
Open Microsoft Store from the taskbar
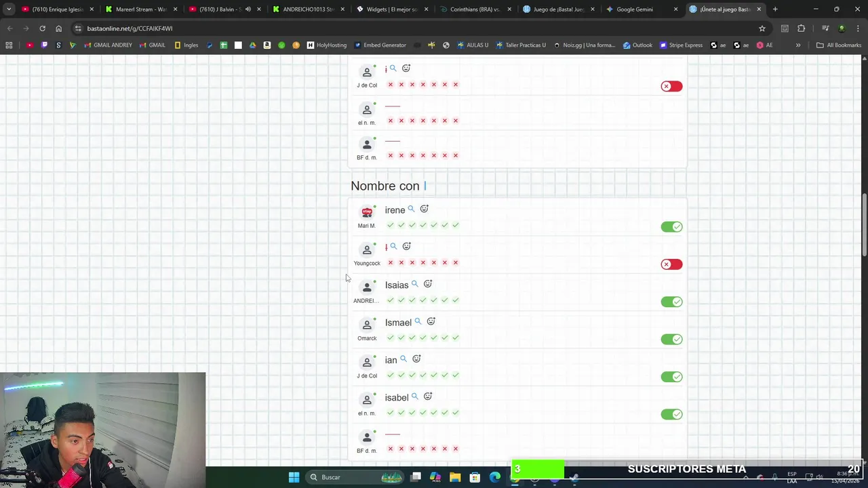[475, 477]
